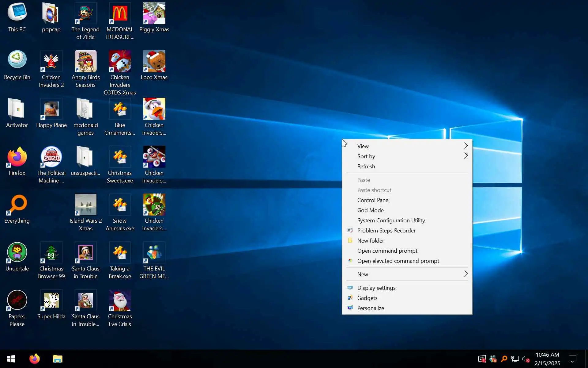Choose Refresh from context menu
588x368 pixels.
click(366, 166)
